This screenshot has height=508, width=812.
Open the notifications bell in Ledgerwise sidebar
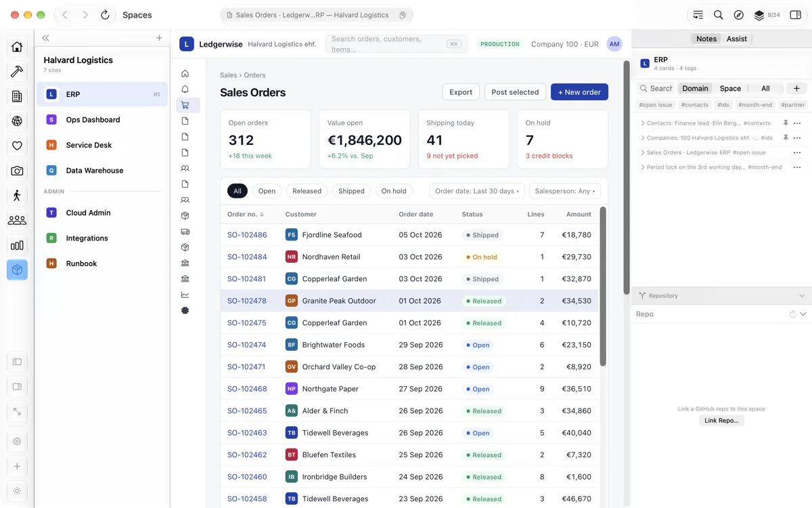[185, 89]
